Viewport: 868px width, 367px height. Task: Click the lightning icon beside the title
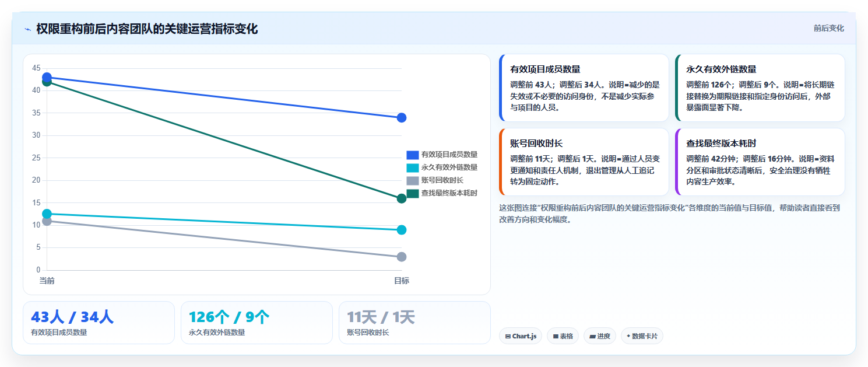27,29
